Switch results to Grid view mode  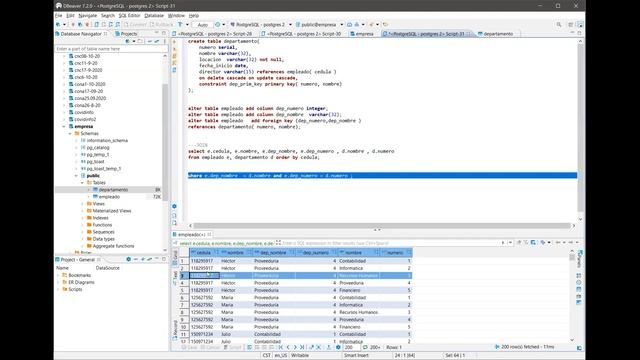(x=175, y=257)
